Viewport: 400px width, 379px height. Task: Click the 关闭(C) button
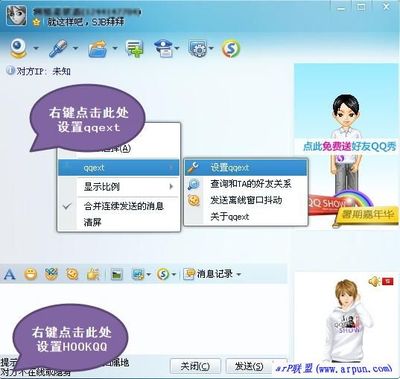tap(195, 366)
